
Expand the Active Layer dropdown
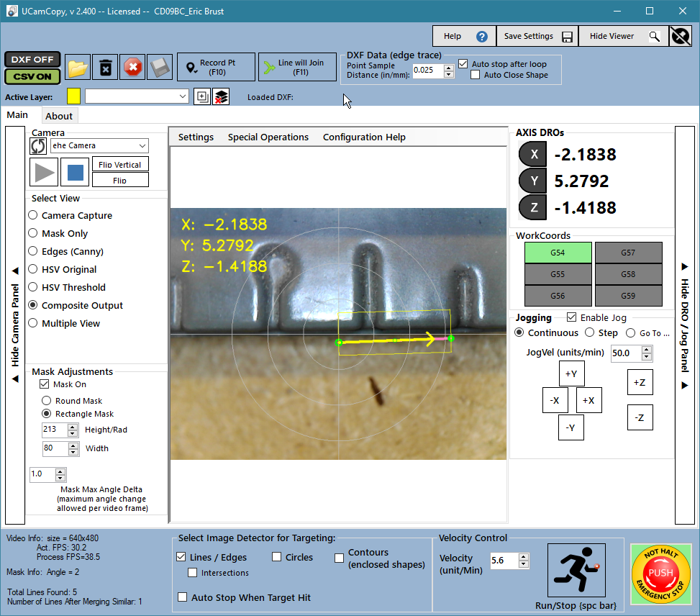coord(137,96)
